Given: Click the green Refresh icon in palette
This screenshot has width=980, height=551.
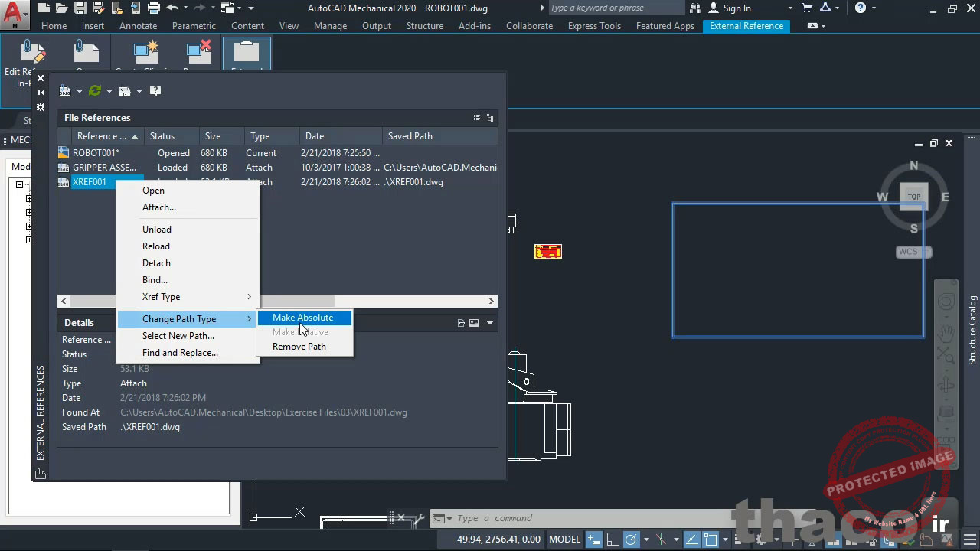Looking at the screenshot, I should (x=95, y=90).
